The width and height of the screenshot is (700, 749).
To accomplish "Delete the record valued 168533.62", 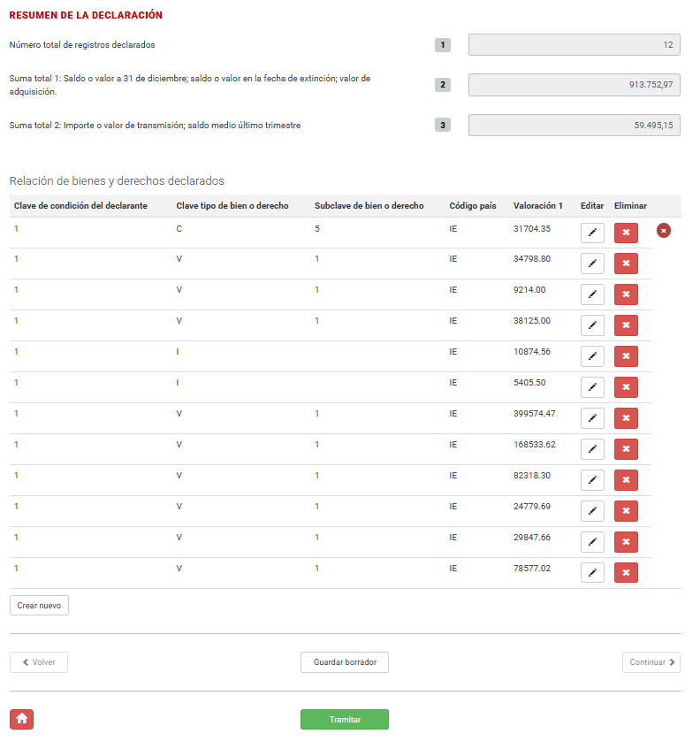I will (626, 449).
